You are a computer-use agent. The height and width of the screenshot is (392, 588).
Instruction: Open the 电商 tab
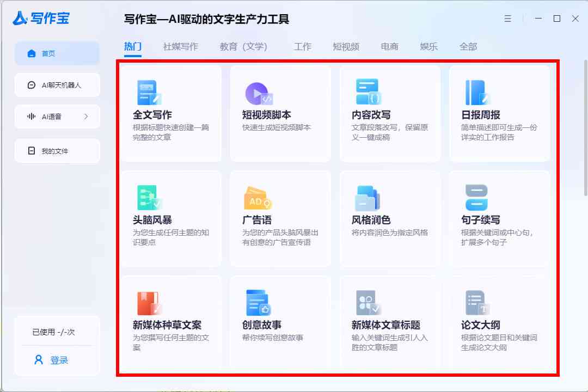coord(389,46)
